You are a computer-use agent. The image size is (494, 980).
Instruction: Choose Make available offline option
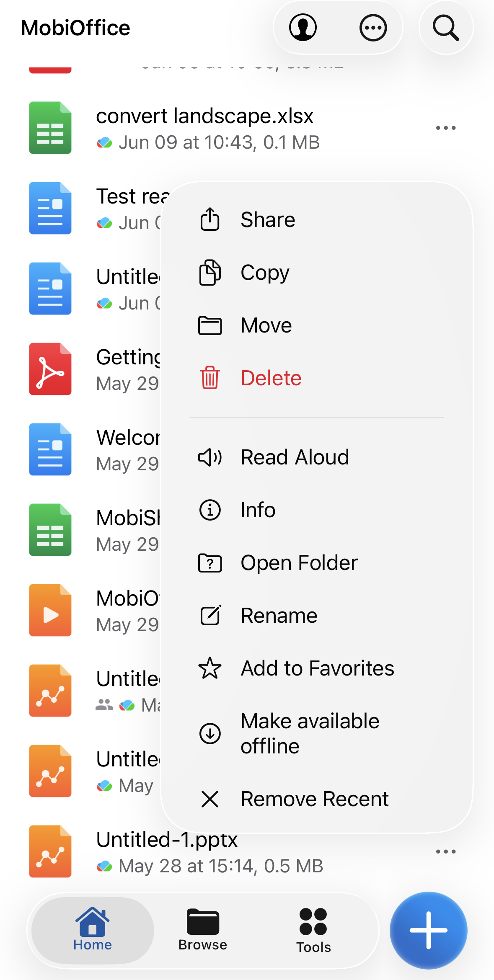(x=317, y=733)
